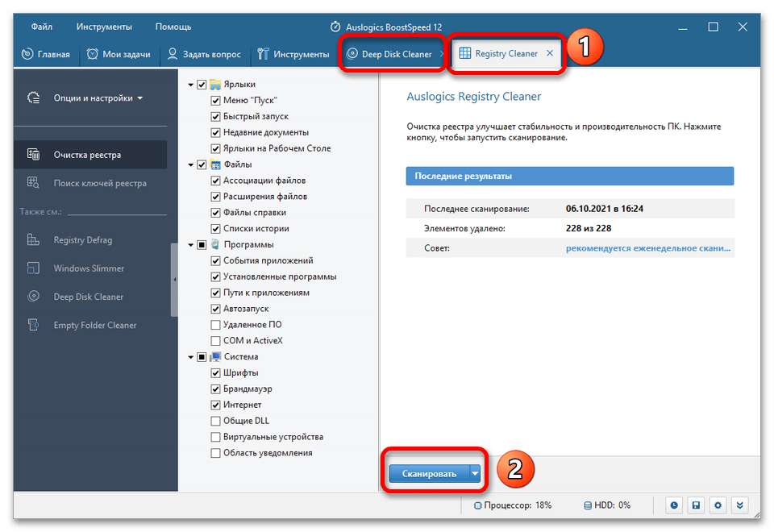The image size is (774, 532).
Task: Open the Сканировать button dropdown arrow
Action: (x=475, y=474)
